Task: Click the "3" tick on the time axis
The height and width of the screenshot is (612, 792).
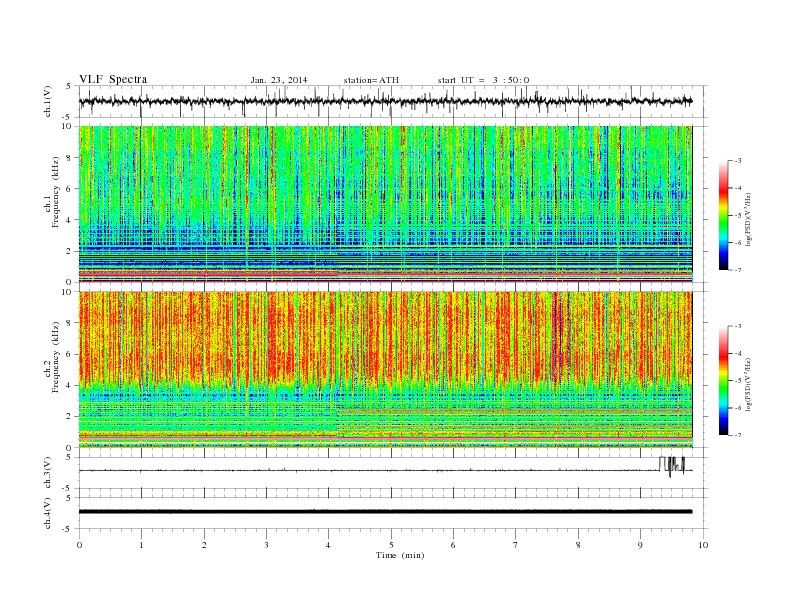Action: [266, 545]
